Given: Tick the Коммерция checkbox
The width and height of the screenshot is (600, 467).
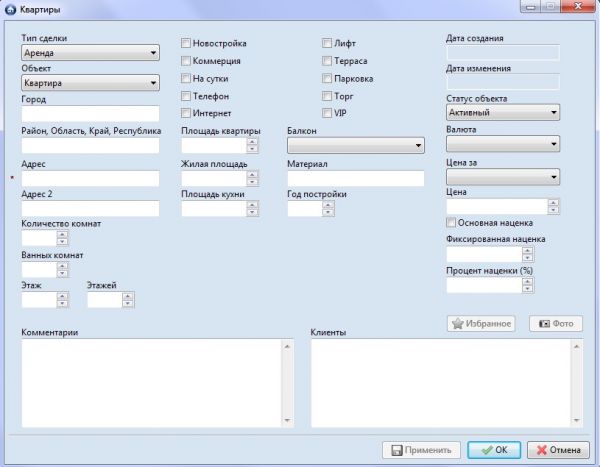Looking at the screenshot, I should pyautogui.click(x=186, y=60).
